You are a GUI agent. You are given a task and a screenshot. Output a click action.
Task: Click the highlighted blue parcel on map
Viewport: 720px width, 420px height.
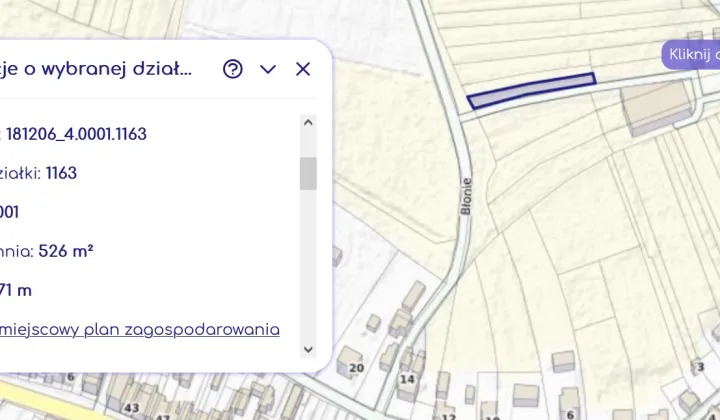531,90
